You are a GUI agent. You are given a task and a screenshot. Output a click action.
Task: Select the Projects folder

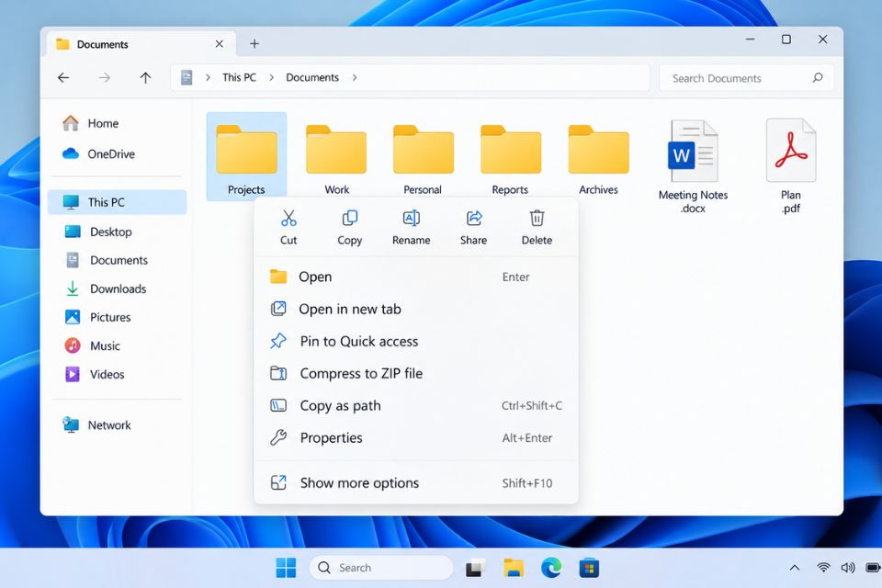coord(246,157)
